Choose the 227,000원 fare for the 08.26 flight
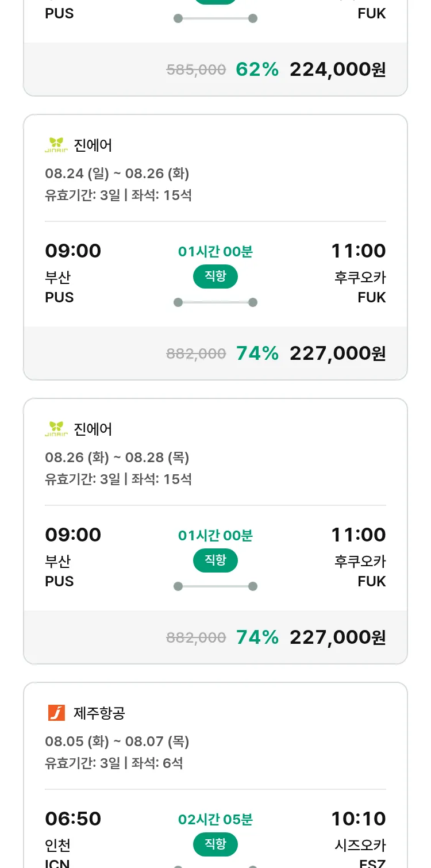This screenshot has height=868, width=431. click(337, 637)
